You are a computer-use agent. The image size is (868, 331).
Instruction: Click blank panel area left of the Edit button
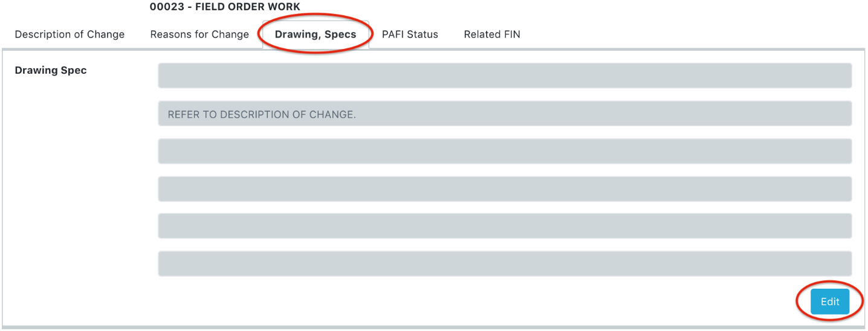(484, 302)
